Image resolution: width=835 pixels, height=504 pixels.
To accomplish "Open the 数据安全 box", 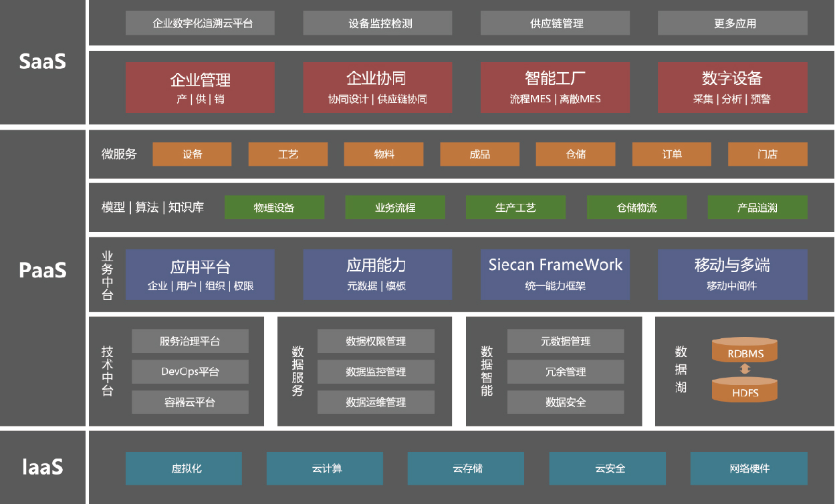I will (566, 402).
